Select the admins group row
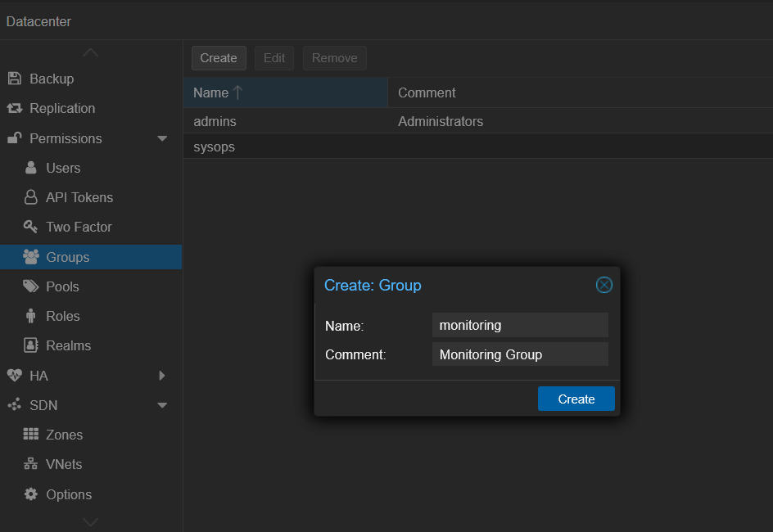The height and width of the screenshot is (532, 773). [478, 121]
